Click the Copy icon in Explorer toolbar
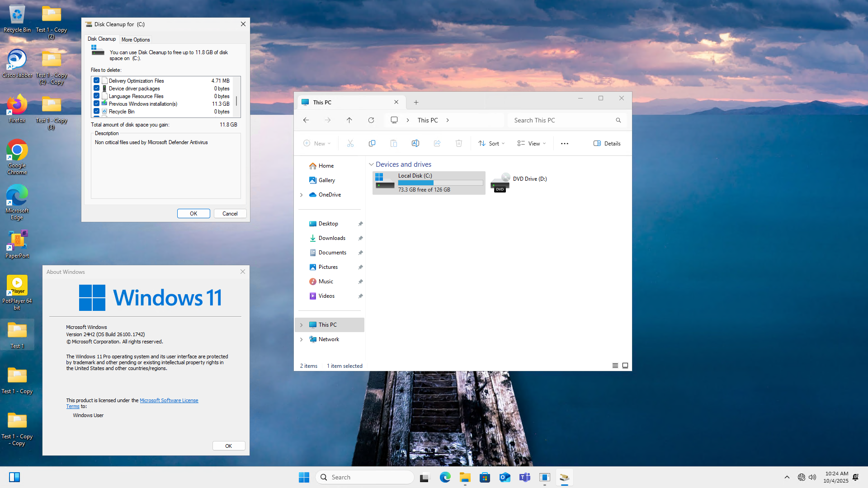Screen dimensions: 868x488 (372, 143)
